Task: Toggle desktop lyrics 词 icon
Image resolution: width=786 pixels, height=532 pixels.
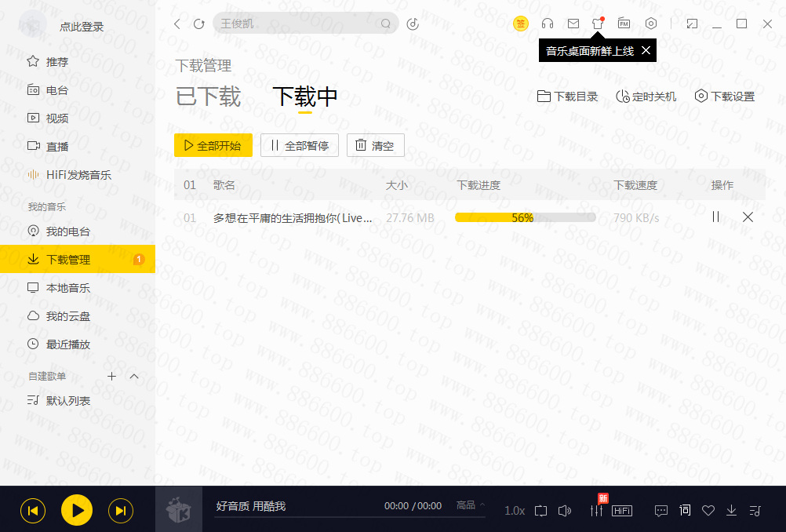Action: 685,511
